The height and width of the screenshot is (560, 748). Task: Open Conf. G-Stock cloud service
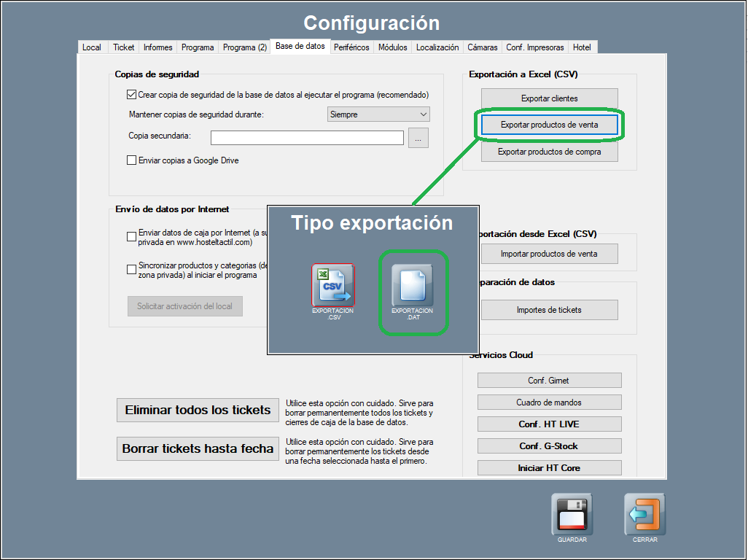click(x=549, y=446)
